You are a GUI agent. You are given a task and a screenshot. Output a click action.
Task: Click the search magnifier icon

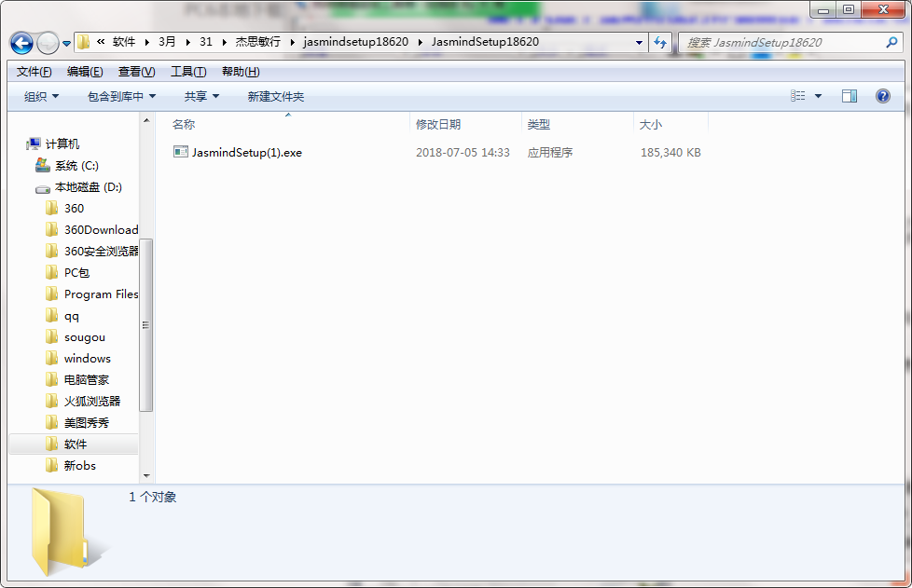click(x=891, y=42)
